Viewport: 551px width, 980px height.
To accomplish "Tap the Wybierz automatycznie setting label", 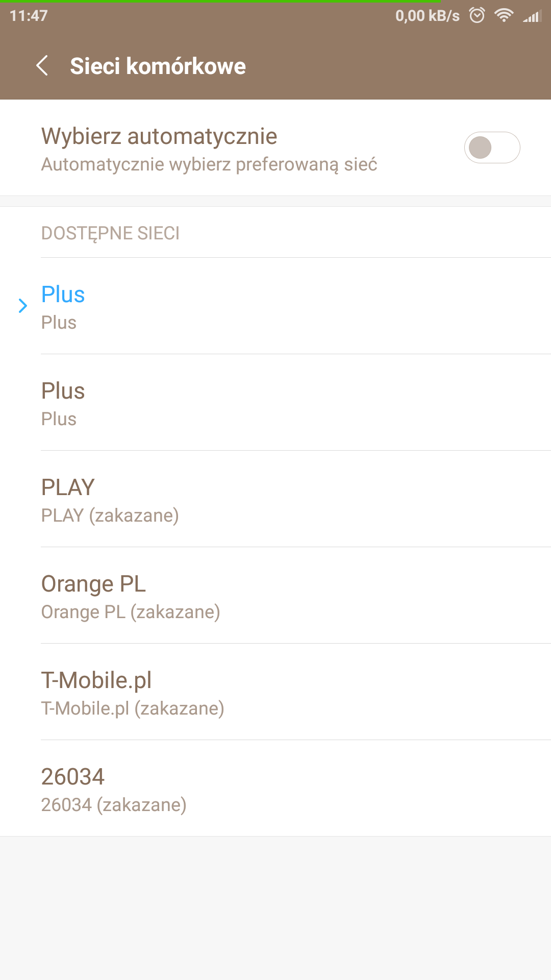I will click(159, 136).
